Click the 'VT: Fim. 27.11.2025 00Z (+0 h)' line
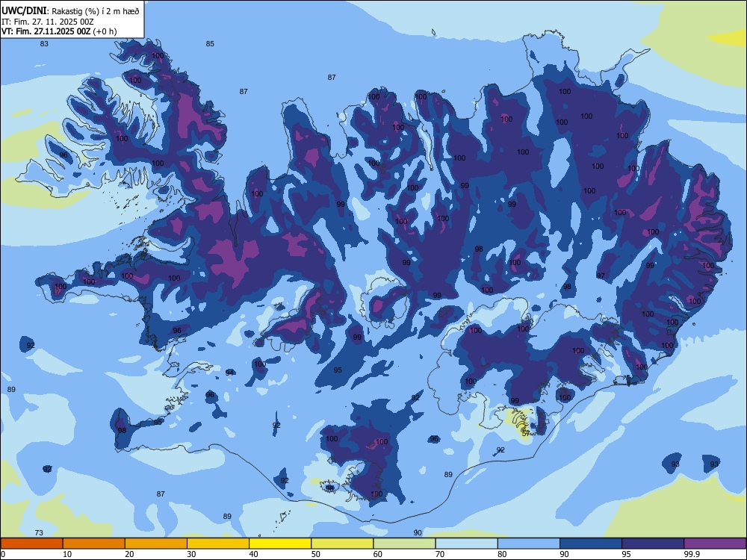The width and height of the screenshot is (747, 560). [x=59, y=31]
